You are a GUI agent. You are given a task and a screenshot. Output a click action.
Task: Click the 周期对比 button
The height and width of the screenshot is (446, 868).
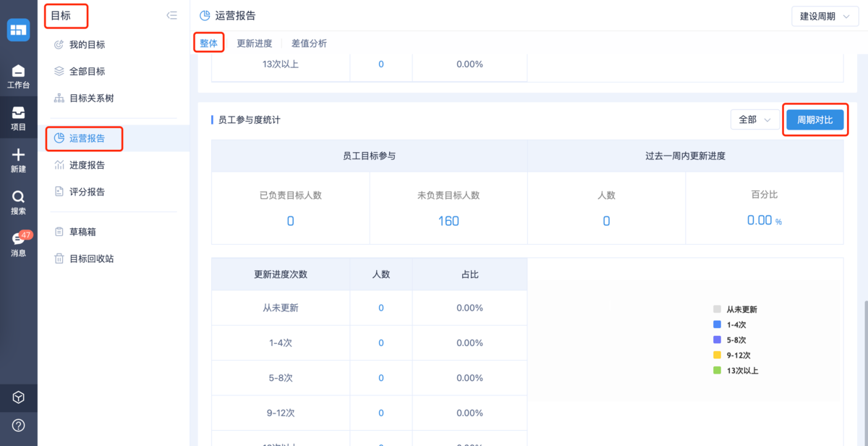coord(814,120)
